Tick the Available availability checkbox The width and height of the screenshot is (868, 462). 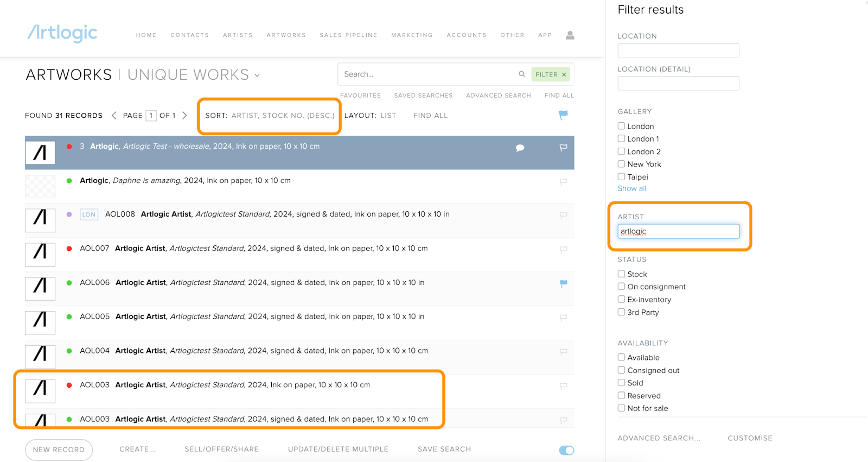pos(621,357)
